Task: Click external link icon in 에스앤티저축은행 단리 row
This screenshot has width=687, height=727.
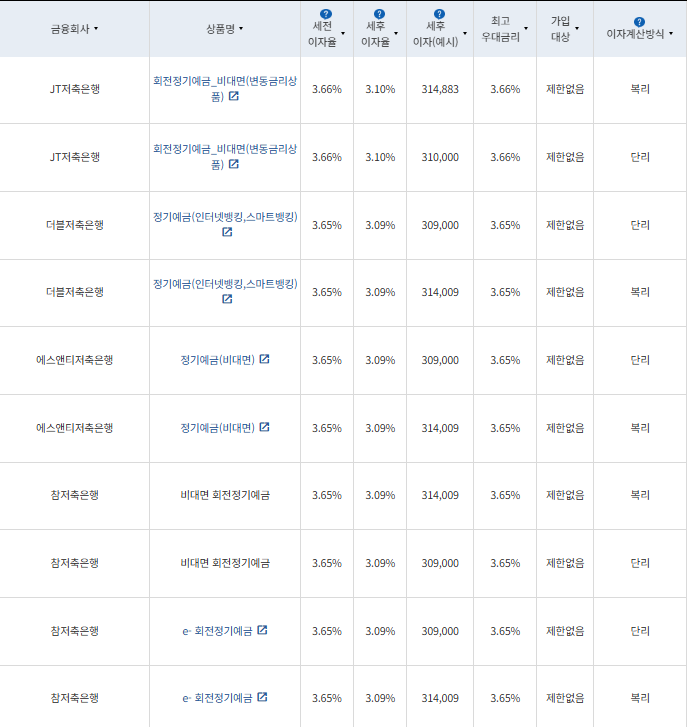Action: click(264, 359)
